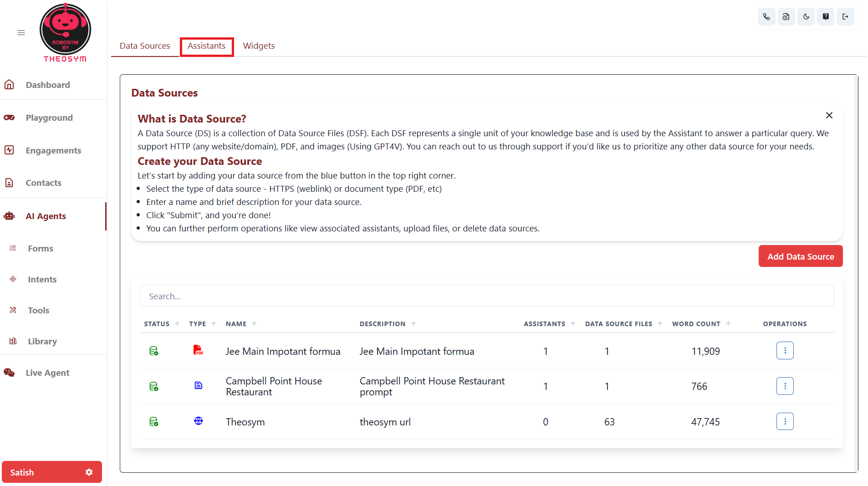Open operations menu for Campbell Point House Restaurant
This screenshot has width=868, height=486.
[785, 386]
